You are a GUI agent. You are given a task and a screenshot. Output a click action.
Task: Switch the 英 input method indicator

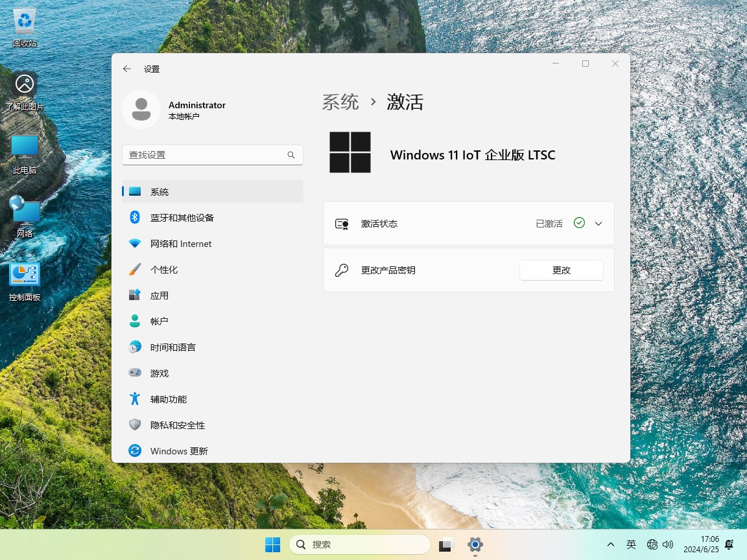coord(631,544)
